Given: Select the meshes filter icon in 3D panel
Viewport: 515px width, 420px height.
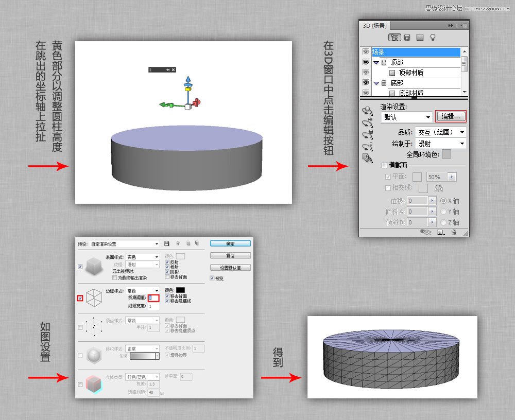Looking at the screenshot, I should click(407, 38).
